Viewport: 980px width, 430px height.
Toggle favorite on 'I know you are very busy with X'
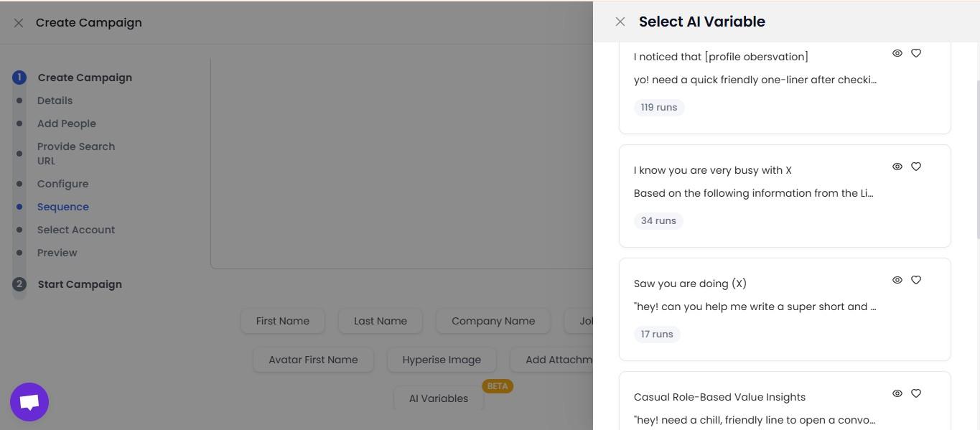915,167
